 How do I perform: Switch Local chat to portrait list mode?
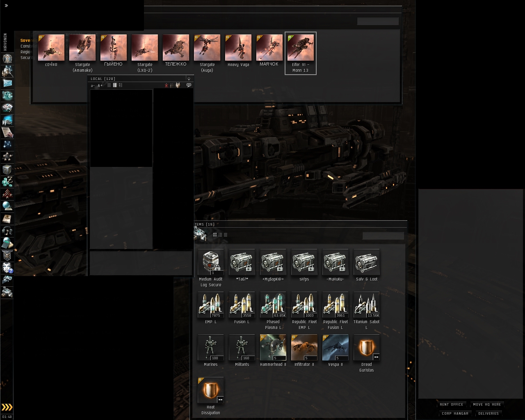121,85
